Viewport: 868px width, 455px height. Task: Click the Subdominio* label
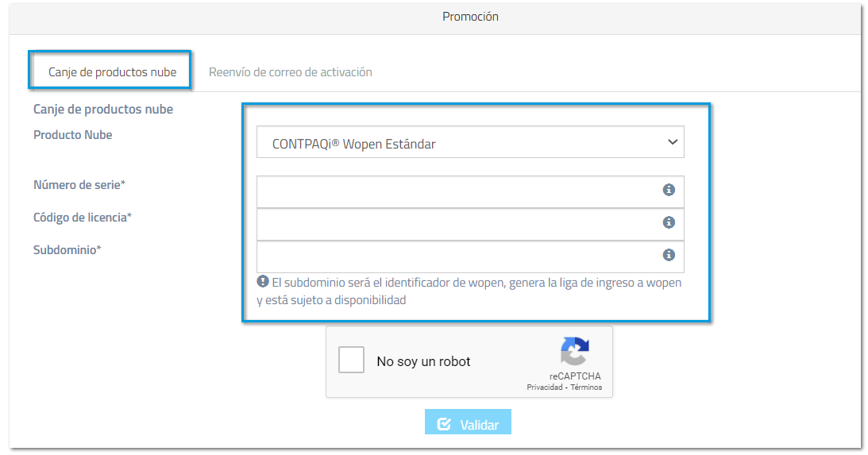67,249
